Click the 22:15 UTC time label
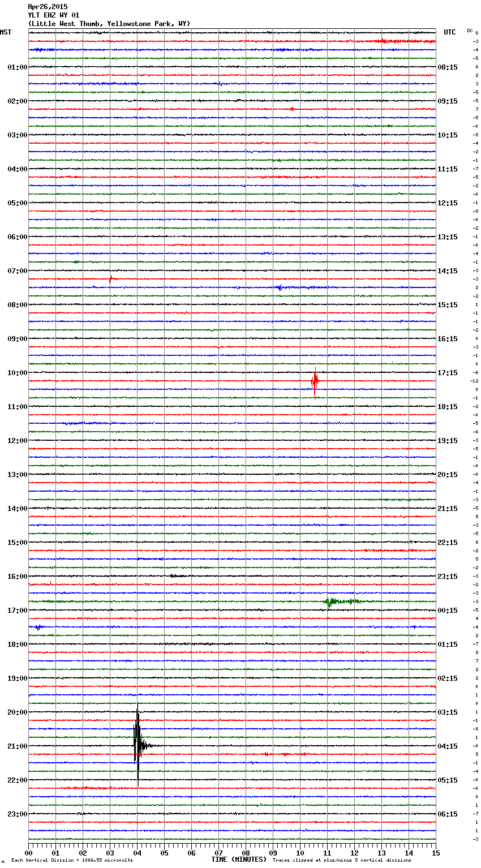 click(448, 543)
